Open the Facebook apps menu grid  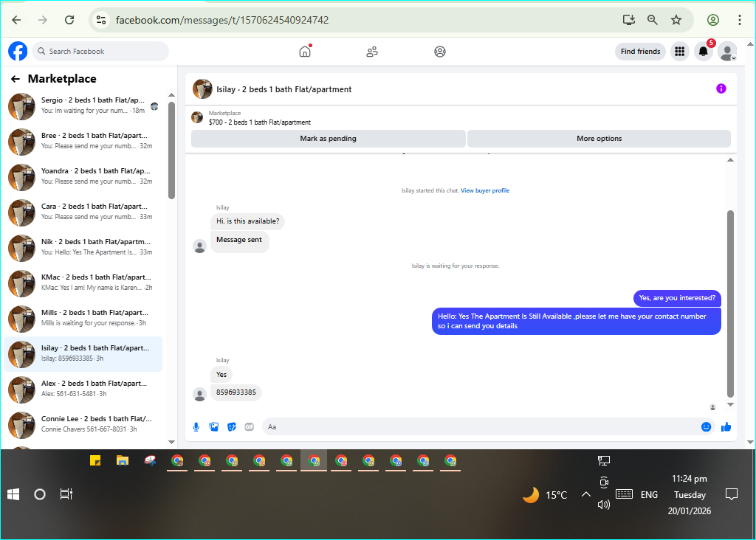pyautogui.click(x=679, y=51)
